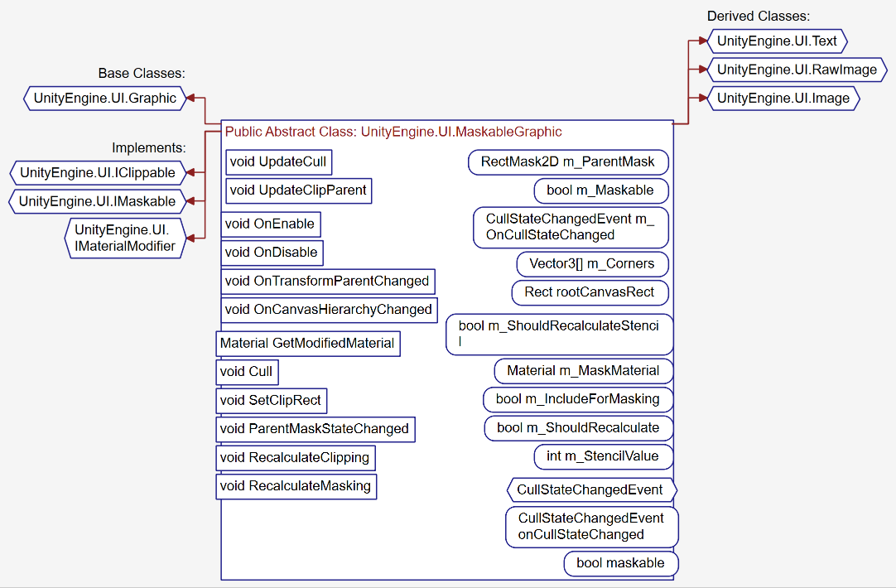Select the CullStateChangedEvent hexagon node
The width and height of the screenshot is (896, 588).
click(x=592, y=490)
